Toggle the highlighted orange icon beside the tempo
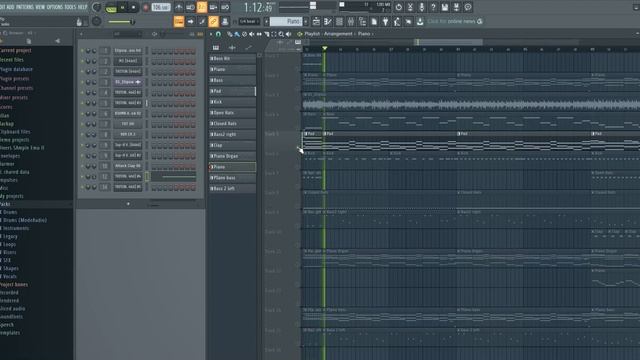 (202, 7)
